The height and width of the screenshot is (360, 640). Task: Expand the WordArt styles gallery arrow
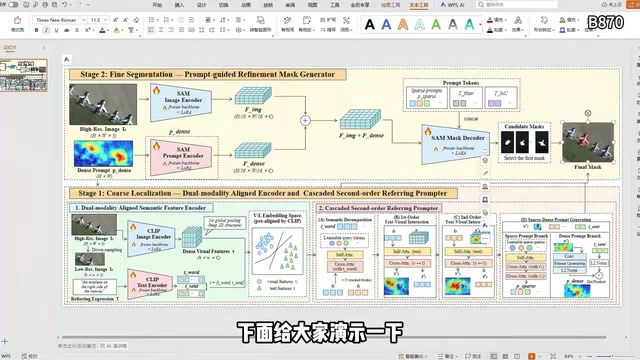(480, 25)
